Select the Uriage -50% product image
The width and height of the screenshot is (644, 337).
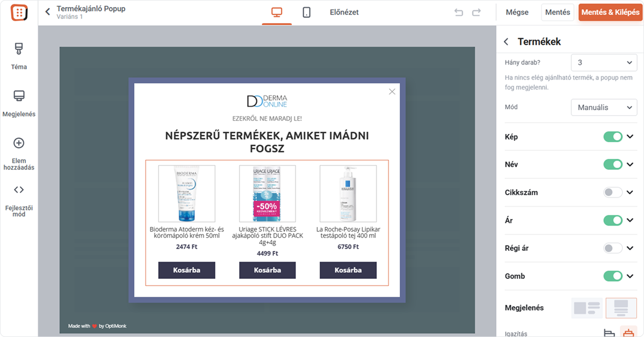pyautogui.click(x=267, y=194)
